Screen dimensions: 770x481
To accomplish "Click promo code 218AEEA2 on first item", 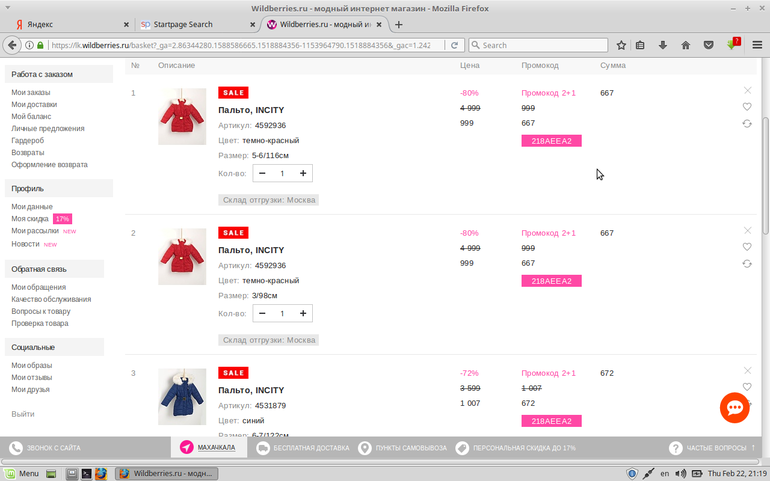I will [551, 141].
